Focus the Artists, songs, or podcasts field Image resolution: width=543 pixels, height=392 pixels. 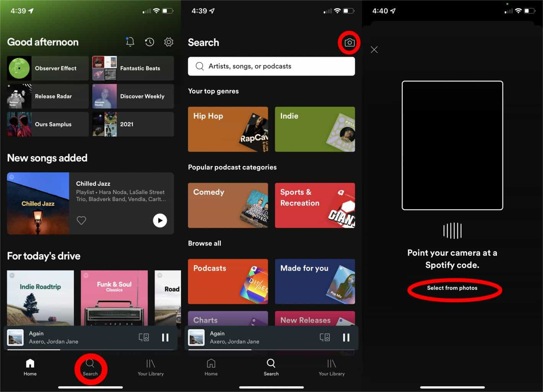(271, 66)
